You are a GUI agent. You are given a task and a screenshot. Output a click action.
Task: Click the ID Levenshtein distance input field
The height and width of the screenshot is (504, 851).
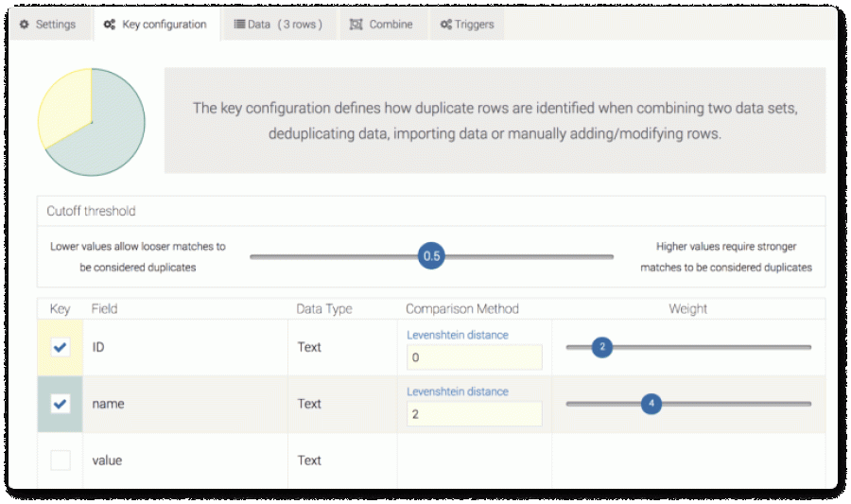475,357
